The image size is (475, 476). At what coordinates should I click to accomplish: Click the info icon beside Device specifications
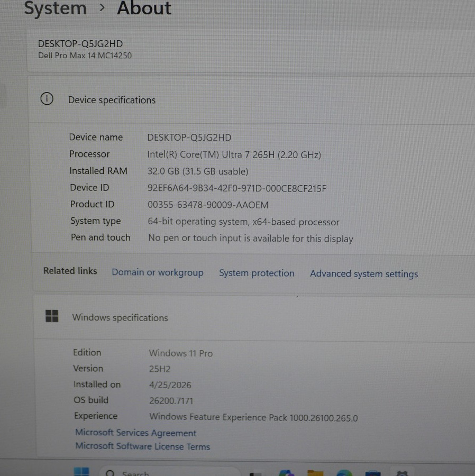47,99
